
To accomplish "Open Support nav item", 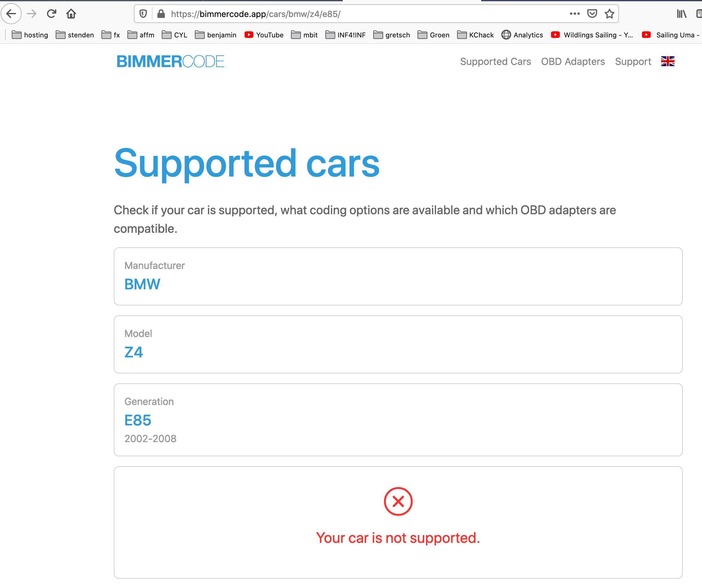I will tap(633, 62).
